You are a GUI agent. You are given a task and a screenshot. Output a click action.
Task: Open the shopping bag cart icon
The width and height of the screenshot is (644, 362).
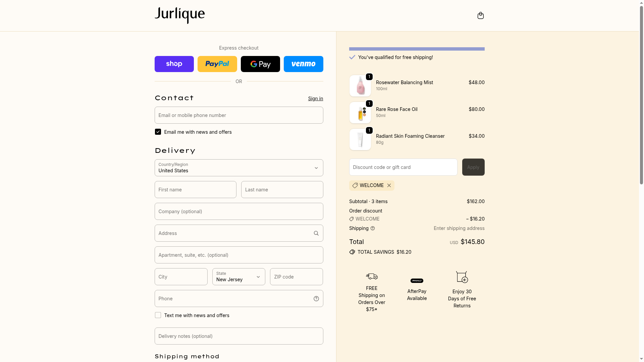pyautogui.click(x=480, y=16)
